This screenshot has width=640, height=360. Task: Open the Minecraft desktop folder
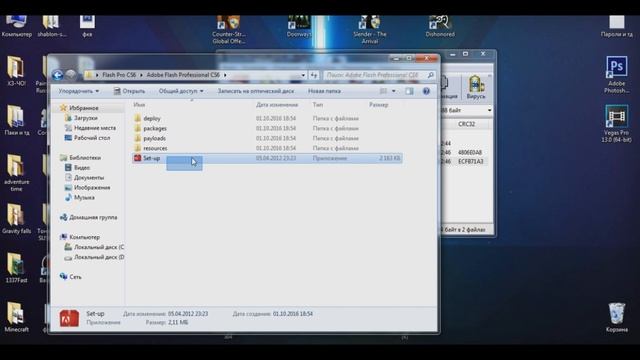[x=16, y=318]
